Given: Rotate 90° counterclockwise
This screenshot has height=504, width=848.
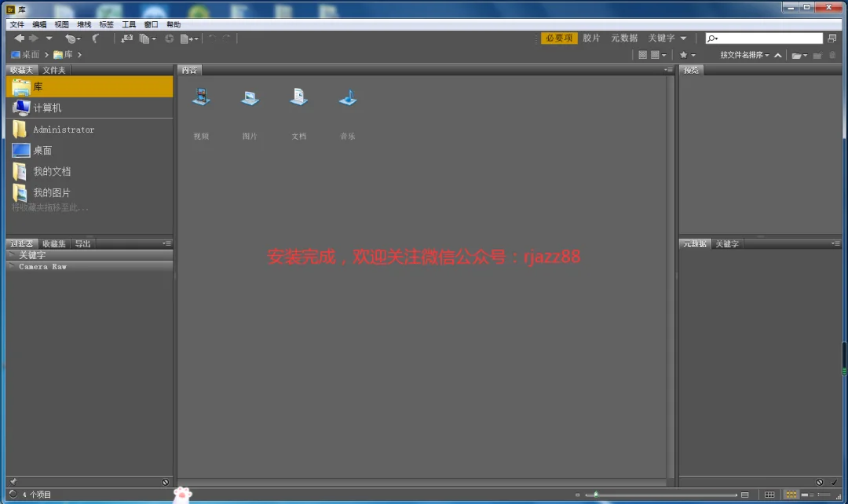Looking at the screenshot, I should [x=212, y=38].
